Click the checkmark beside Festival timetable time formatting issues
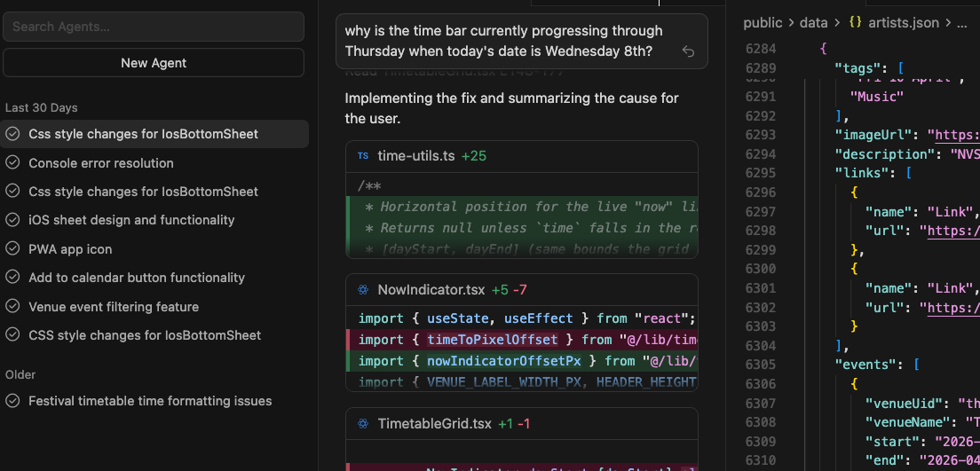 click(12, 401)
